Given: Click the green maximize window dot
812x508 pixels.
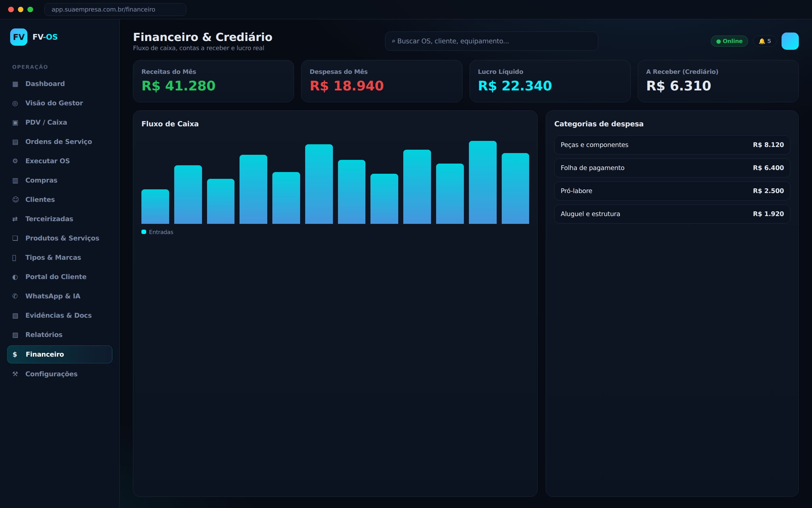Looking at the screenshot, I should click(x=30, y=9).
